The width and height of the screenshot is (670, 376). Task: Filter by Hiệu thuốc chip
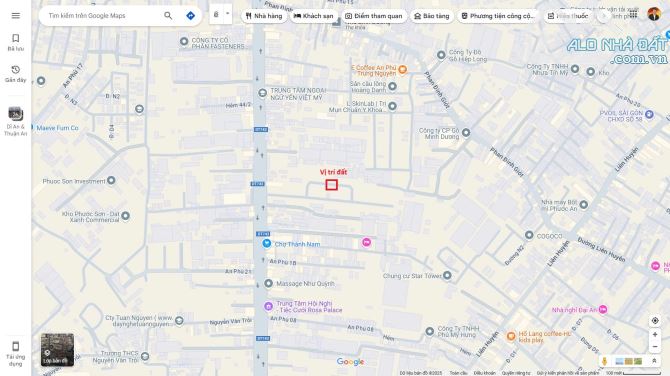point(568,16)
